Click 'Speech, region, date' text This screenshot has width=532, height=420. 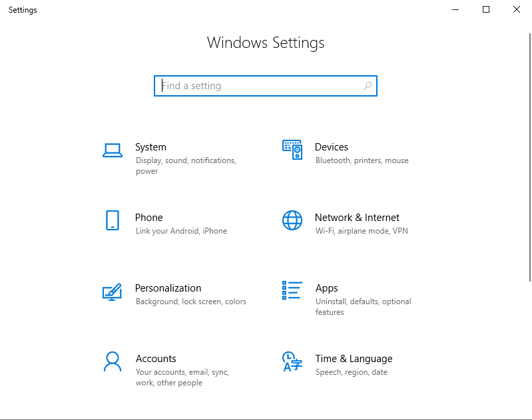click(352, 372)
